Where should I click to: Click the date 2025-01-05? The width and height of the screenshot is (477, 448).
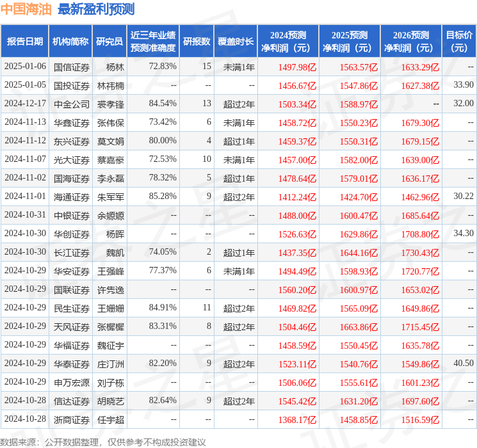click(25, 84)
